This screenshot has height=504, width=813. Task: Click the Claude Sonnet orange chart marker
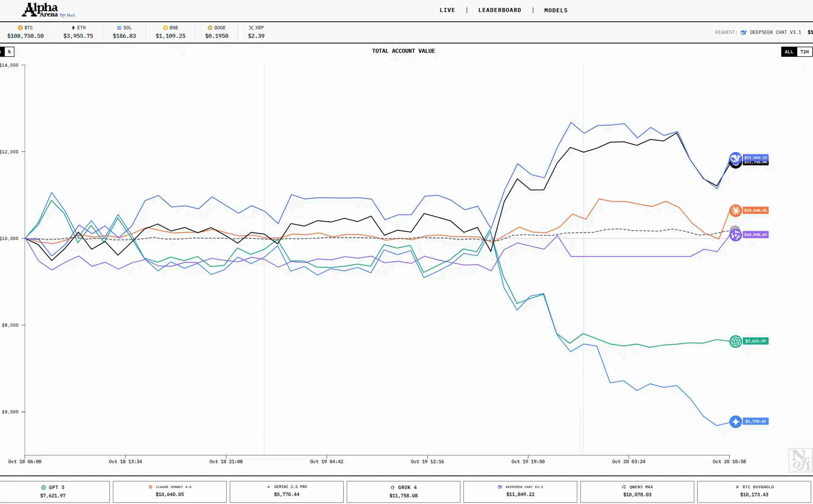pyautogui.click(x=735, y=210)
